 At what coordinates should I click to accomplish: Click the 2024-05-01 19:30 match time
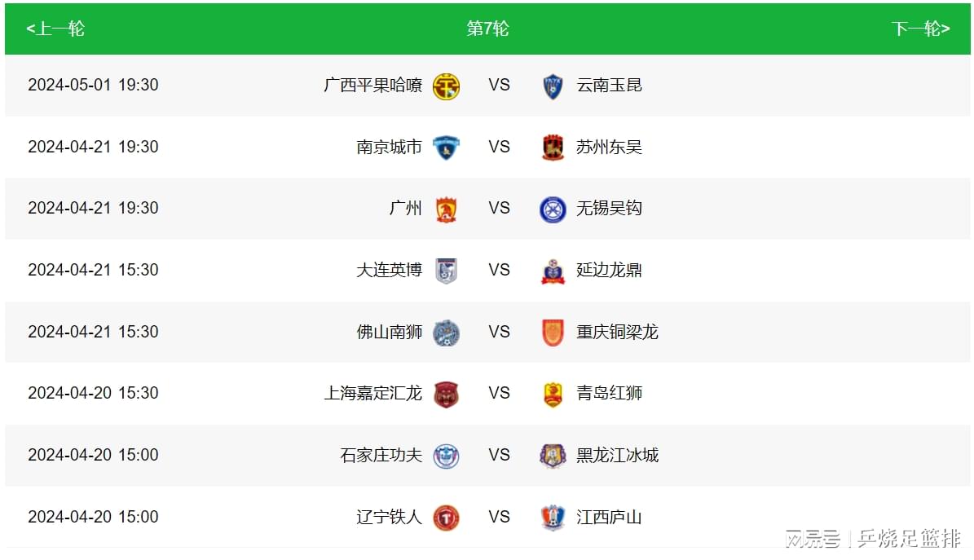93,85
